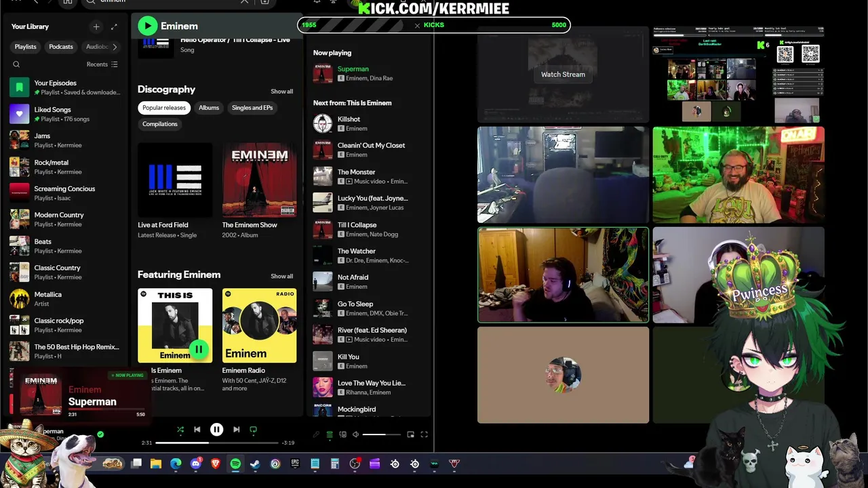The width and height of the screenshot is (868, 488).
Task: Open Show all for Discography
Action: pyautogui.click(x=282, y=91)
